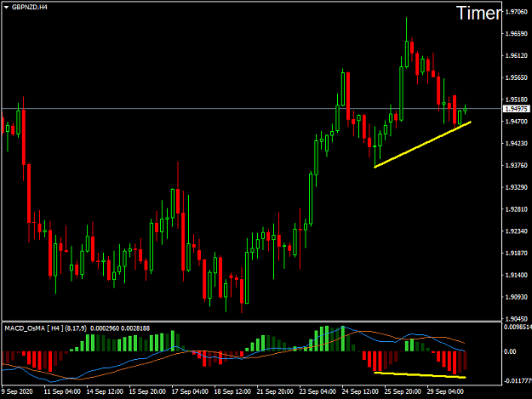Click the 25 Sep 20:00 time label
This screenshot has width=532, height=399.
point(403,391)
